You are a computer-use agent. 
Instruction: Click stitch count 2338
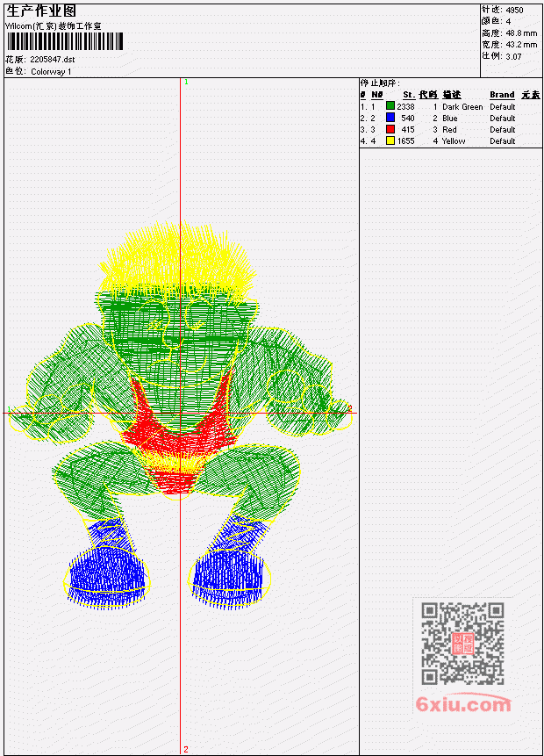tap(405, 106)
